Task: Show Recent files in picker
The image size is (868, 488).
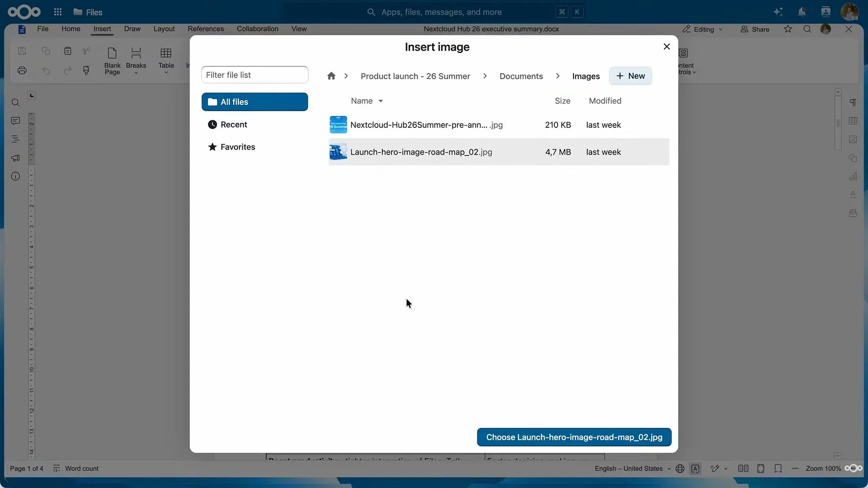Action: pyautogui.click(x=255, y=124)
